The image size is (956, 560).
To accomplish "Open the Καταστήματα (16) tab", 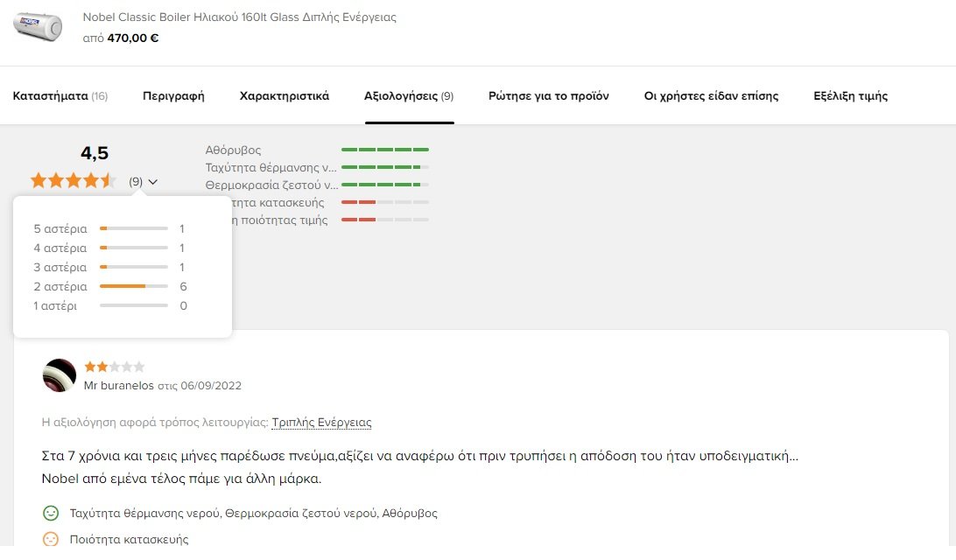I will pyautogui.click(x=60, y=95).
